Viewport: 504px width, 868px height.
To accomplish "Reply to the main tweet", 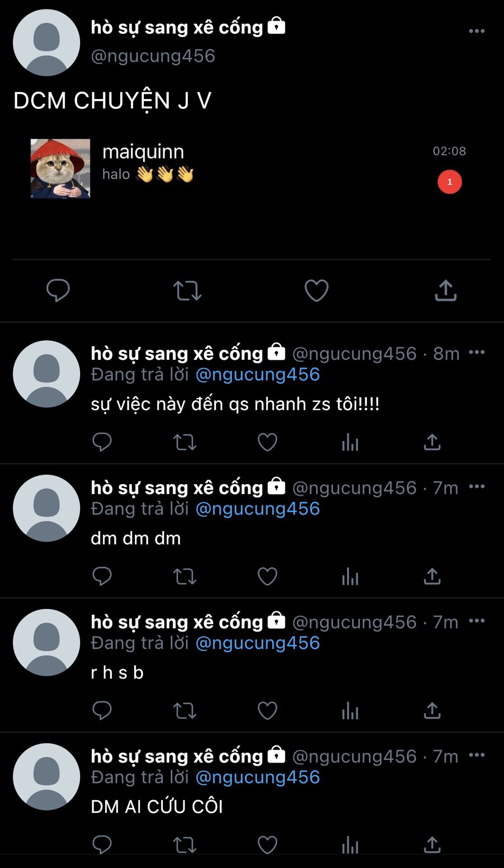I will tap(58, 290).
